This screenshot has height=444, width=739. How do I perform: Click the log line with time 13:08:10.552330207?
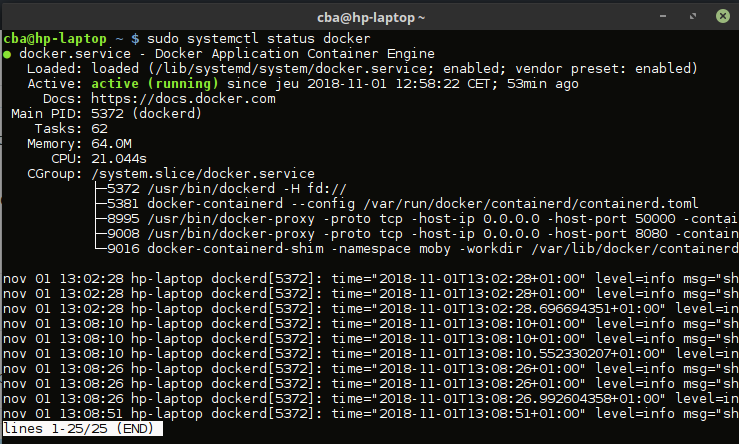[370, 354]
